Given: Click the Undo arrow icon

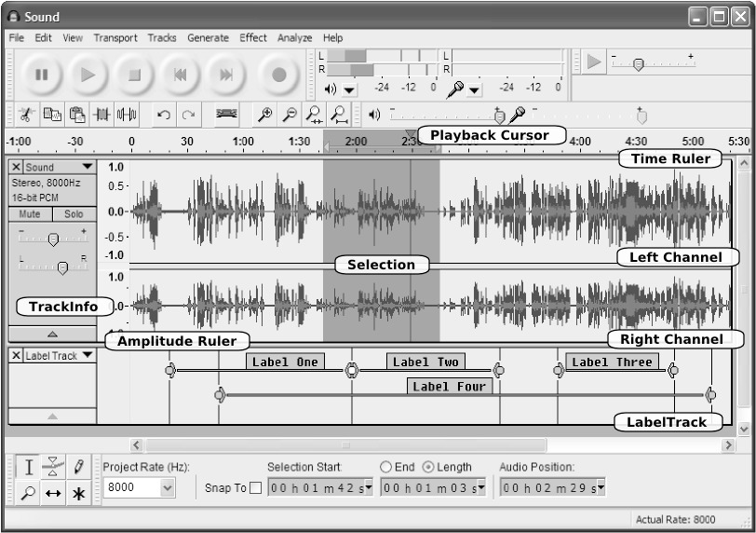Looking at the screenshot, I should [x=164, y=115].
